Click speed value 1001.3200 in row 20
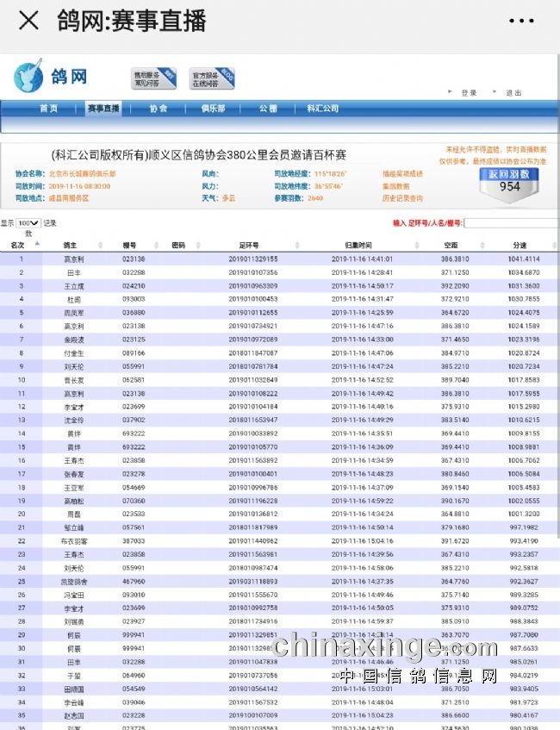Screen dimensions: 560x730 coord(524,514)
